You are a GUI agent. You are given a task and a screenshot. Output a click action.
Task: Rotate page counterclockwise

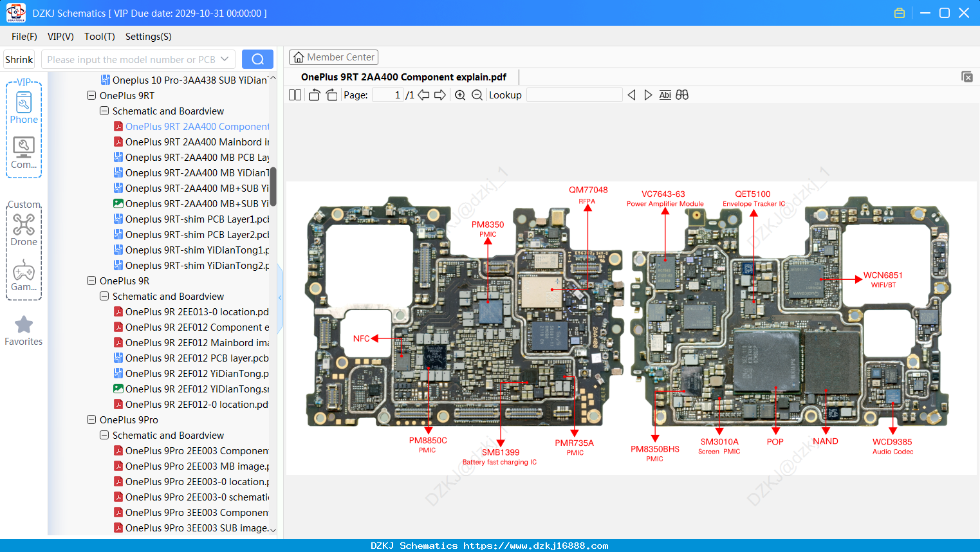(314, 95)
